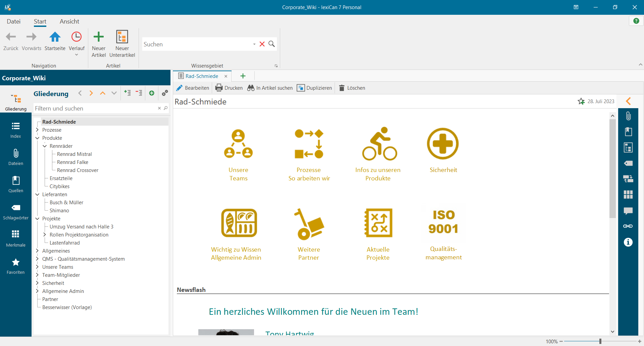Open the Schlagwörter sidebar panel
This screenshot has height=346, width=644.
[16, 212]
